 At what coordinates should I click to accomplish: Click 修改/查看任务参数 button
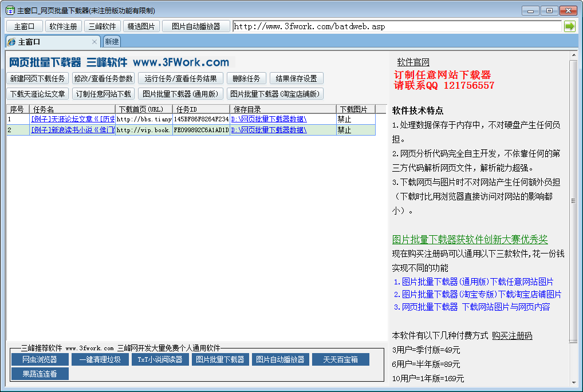[x=103, y=78]
